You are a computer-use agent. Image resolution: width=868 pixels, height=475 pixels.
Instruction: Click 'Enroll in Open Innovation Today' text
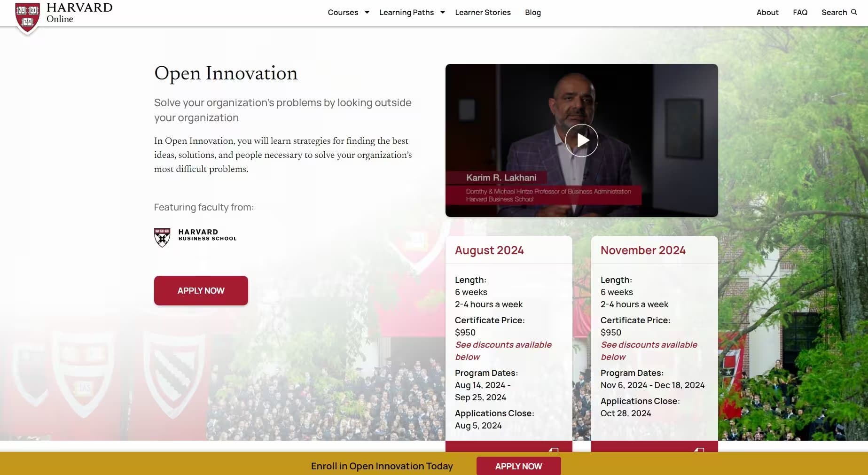[382, 466]
